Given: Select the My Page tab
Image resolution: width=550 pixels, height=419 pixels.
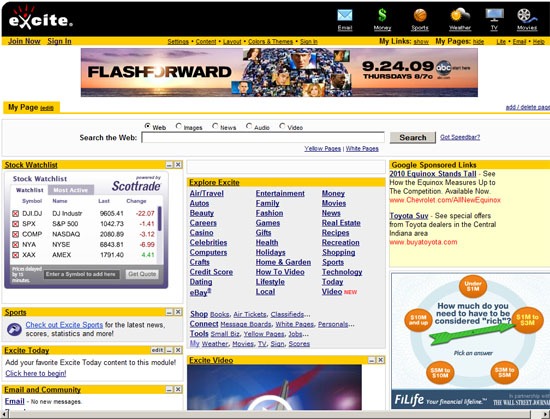Looking at the screenshot, I should (31, 107).
